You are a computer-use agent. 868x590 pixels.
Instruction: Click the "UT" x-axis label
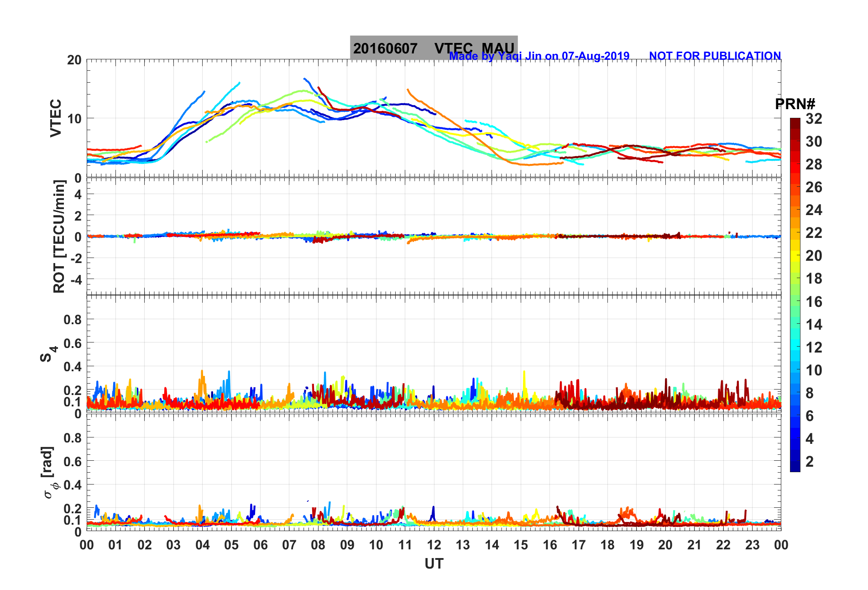click(434, 564)
